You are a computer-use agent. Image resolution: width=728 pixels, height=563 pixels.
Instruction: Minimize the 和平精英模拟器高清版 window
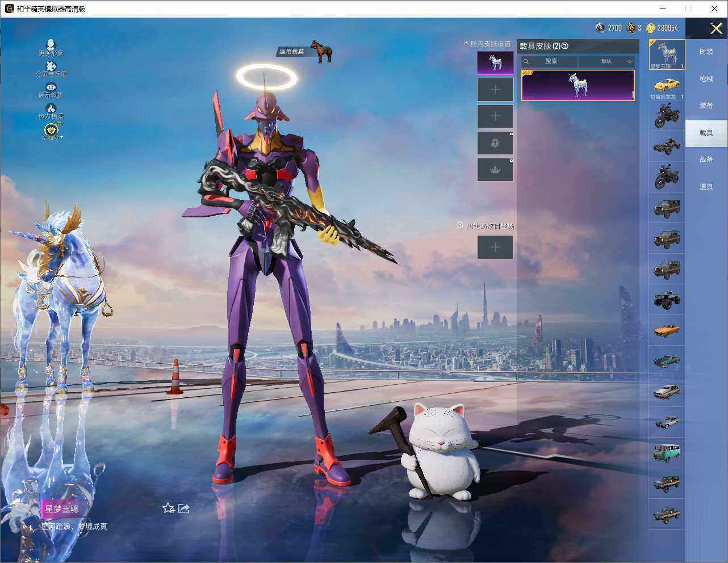[x=663, y=9]
